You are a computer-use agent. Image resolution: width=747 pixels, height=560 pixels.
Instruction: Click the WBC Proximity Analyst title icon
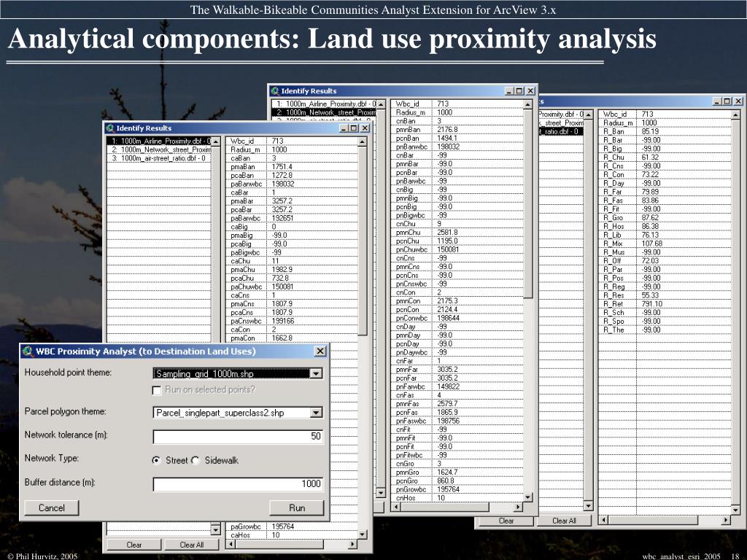point(28,351)
